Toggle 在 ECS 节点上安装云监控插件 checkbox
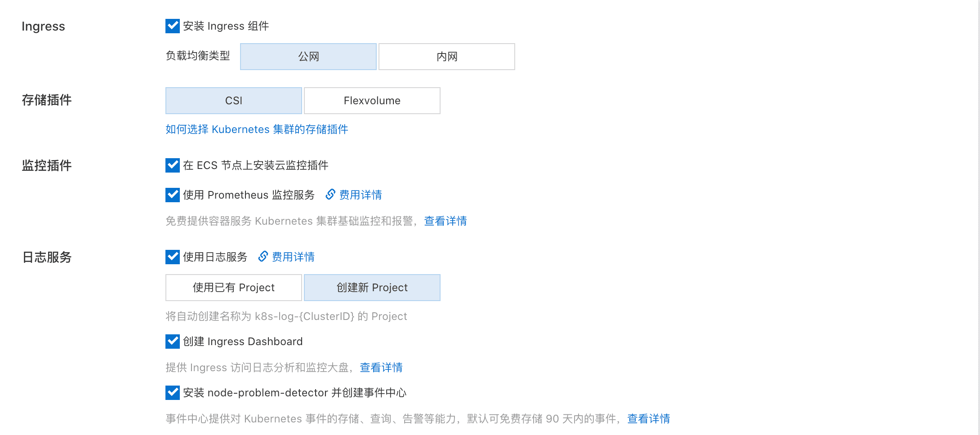Viewport: 980px width, 435px height. click(x=173, y=165)
